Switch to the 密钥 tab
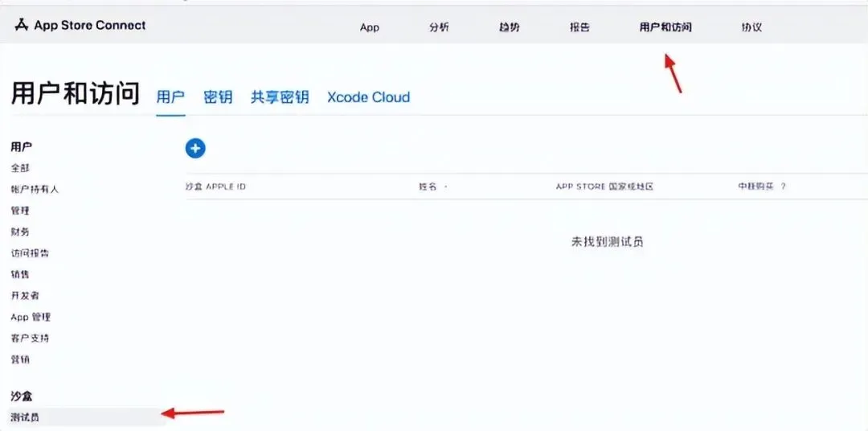868x431 pixels. pyautogui.click(x=218, y=97)
